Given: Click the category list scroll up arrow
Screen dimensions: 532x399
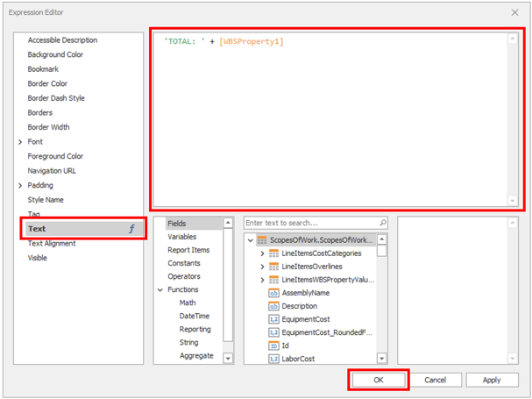Looking at the screenshot, I should tap(228, 223).
